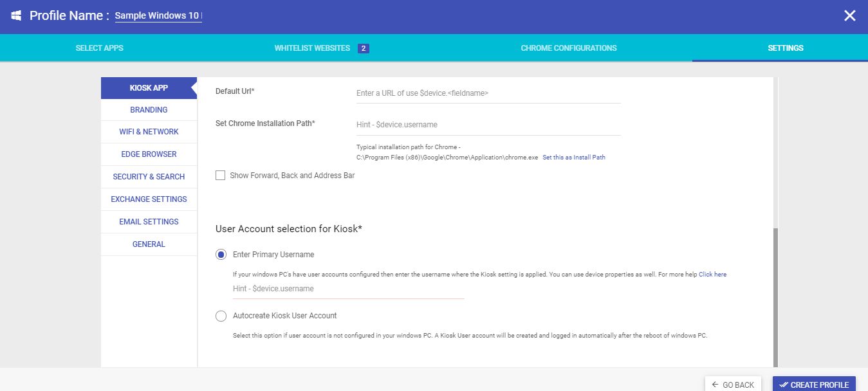Select the Autocreate Kiosk User Account radio button
Screen dimensions: 868x391
[x=221, y=316]
